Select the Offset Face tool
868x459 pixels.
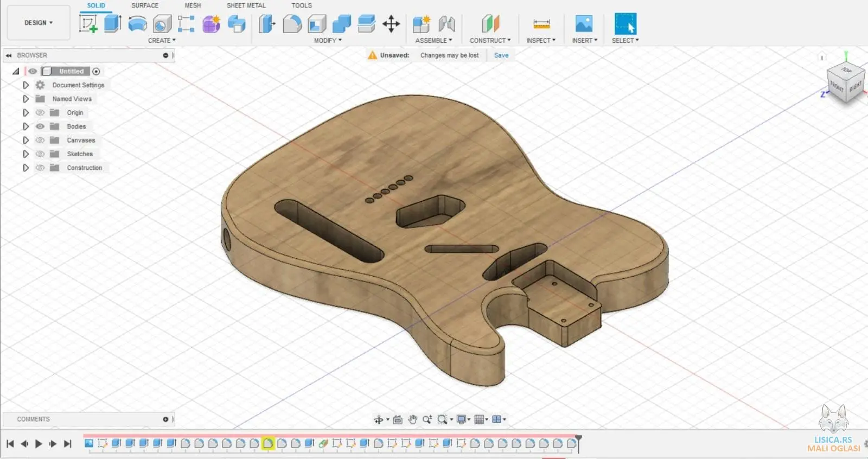pyautogui.click(x=366, y=24)
